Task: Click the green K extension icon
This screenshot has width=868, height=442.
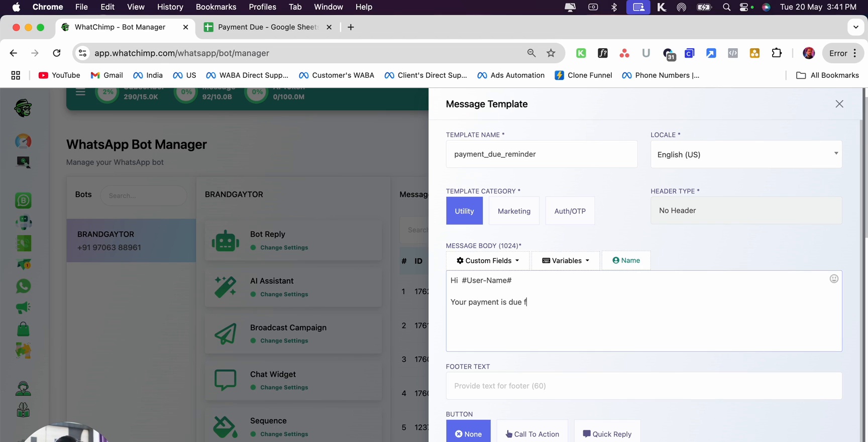Action: [x=581, y=53]
